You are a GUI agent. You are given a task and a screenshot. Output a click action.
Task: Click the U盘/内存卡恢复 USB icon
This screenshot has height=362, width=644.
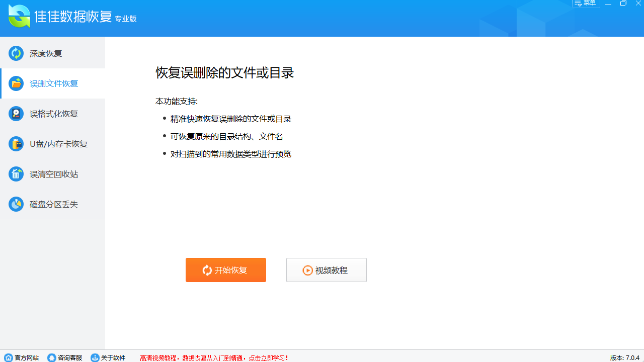point(16,144)
